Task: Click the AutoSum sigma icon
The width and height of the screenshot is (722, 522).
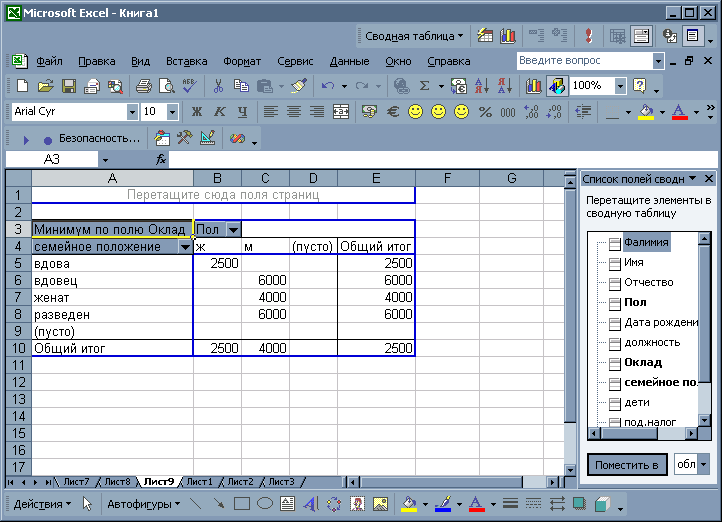Action: 425,86
